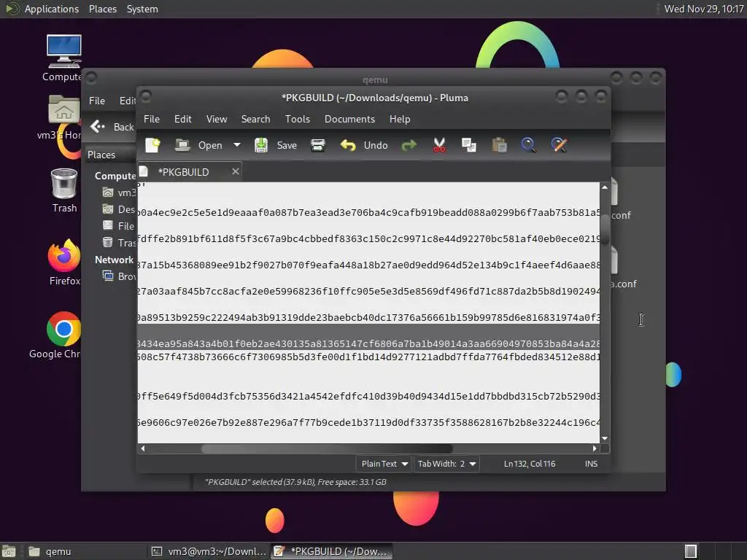This screenshot has height=560, width=747.
Task: Click Places header in file manager sidebar
Action: pyautogui.click(x=101, y=155)
